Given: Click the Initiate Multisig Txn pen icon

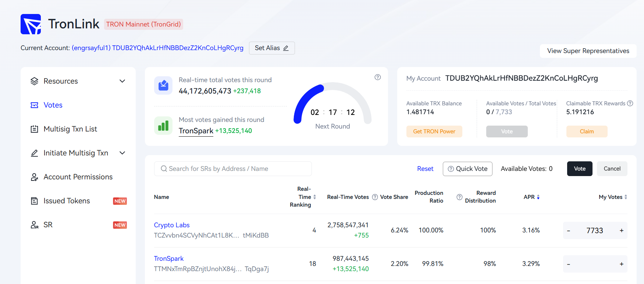Looking at the screenshot, I should click(x=34, y=153).
